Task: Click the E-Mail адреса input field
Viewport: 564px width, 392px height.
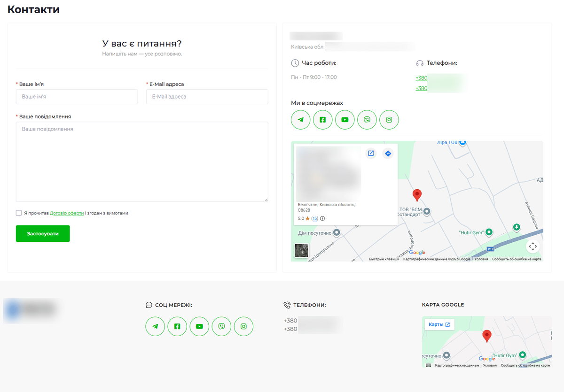Action: coord(207,97)
